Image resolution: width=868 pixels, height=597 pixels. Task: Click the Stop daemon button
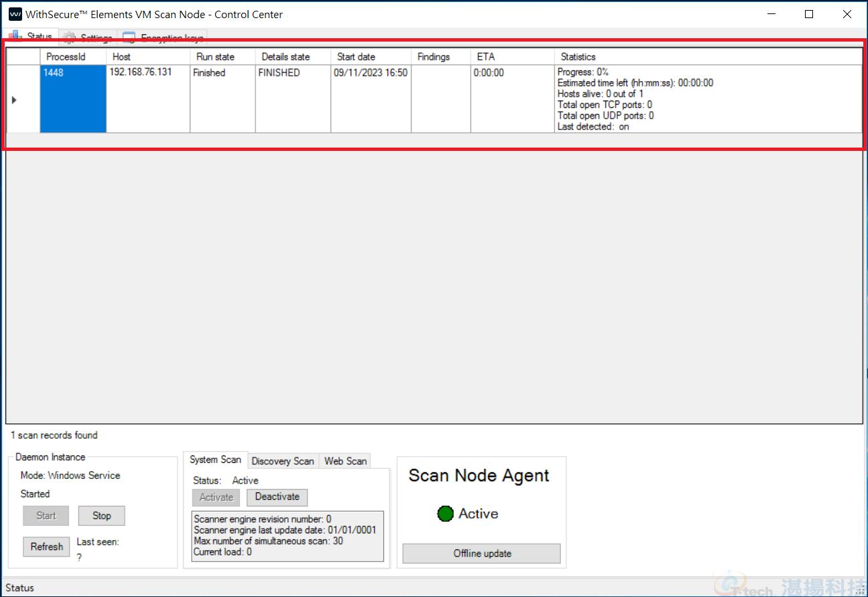[102, 516]
